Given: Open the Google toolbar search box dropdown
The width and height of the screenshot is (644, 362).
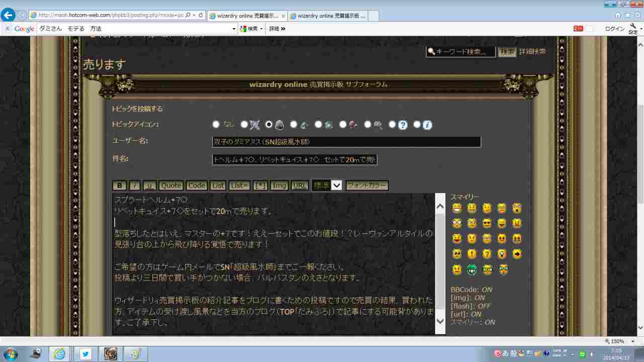Looking at the screenshot, I should [x=233, y=29].
